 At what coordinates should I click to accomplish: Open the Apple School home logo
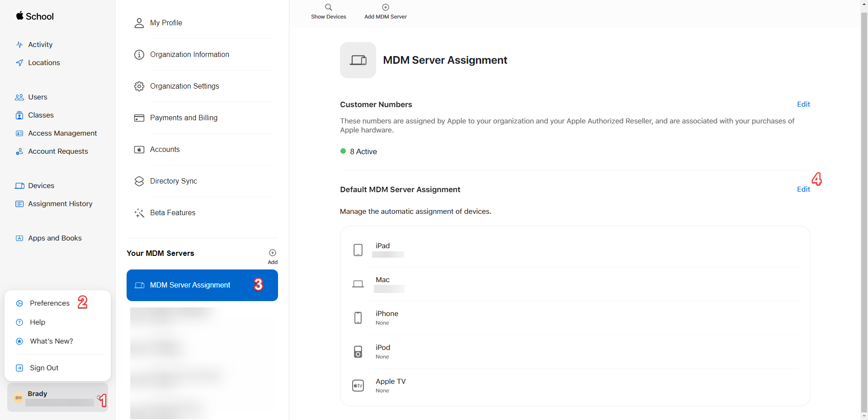34,16
